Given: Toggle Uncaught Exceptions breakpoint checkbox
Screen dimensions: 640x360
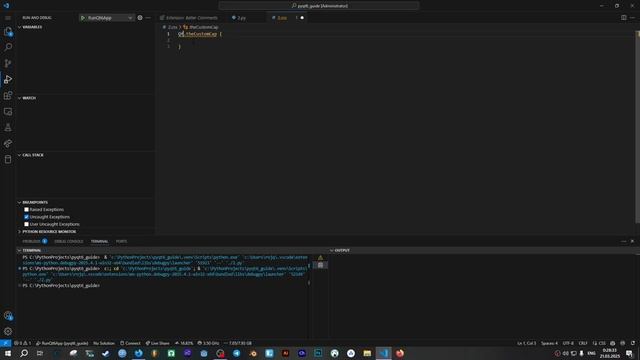Looking at the screenshot, I should (x=27, y=217).
